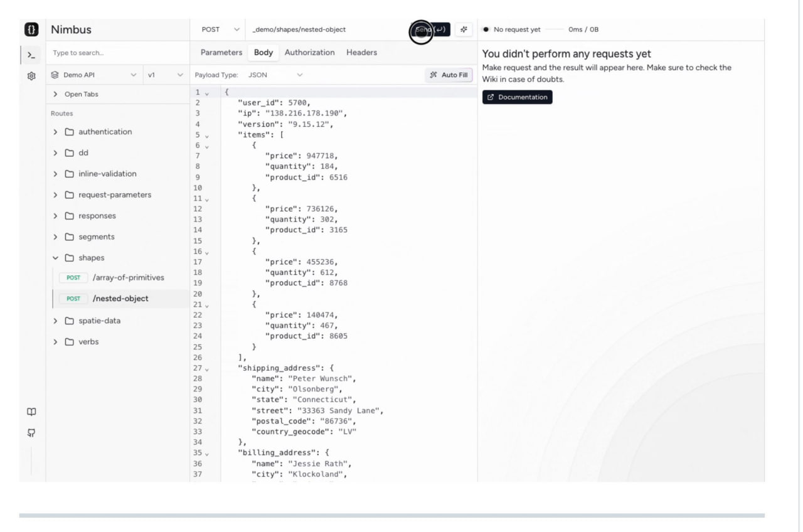Image resolution: width=803 pixels, height=532 pixels.
Task: Click the folder icon of inline-validation
Action: click(x=70, y=174)
